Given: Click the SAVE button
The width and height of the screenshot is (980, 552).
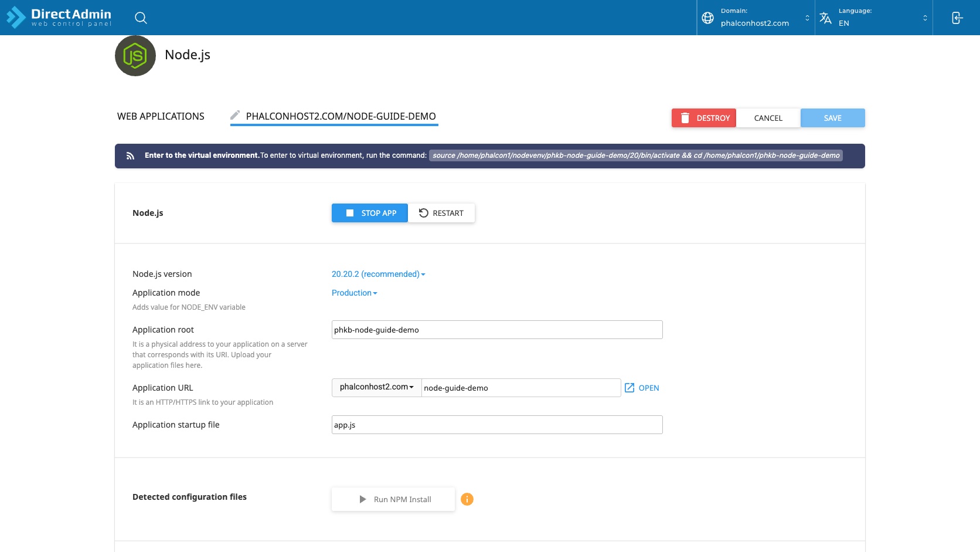Looking at the screenshot, I should (833, 118).
